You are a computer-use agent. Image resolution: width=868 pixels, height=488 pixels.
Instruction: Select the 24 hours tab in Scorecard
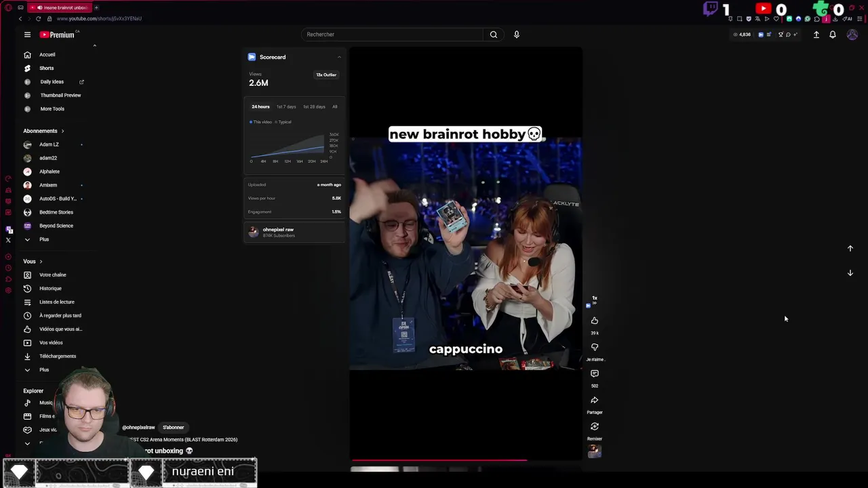click(x=260, y=106)
